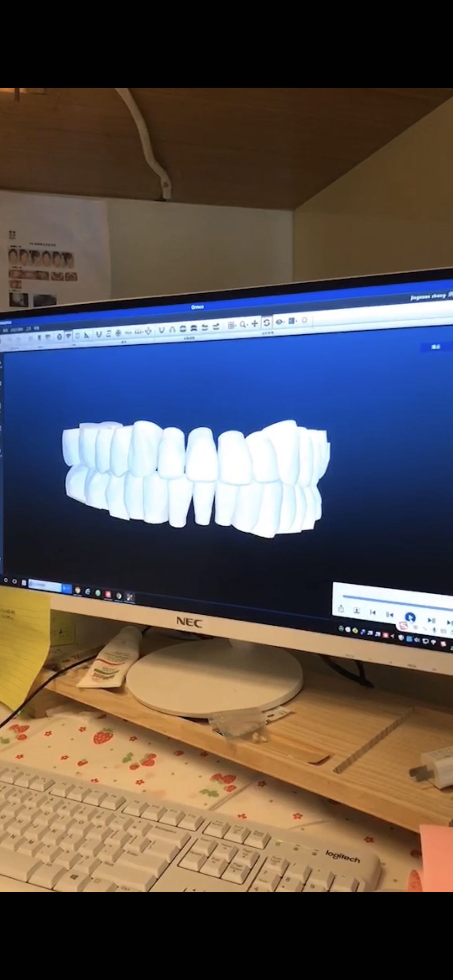
Task: Click the volume speaker tray icon
Action: [x=417, y=640]
